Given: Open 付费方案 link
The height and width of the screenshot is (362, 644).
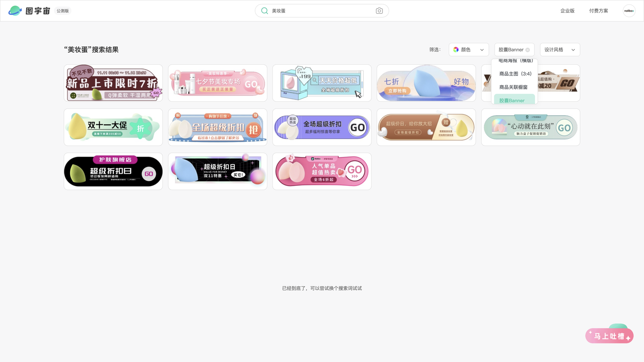Looking at the screenshot, I should [x=598, y=11].
